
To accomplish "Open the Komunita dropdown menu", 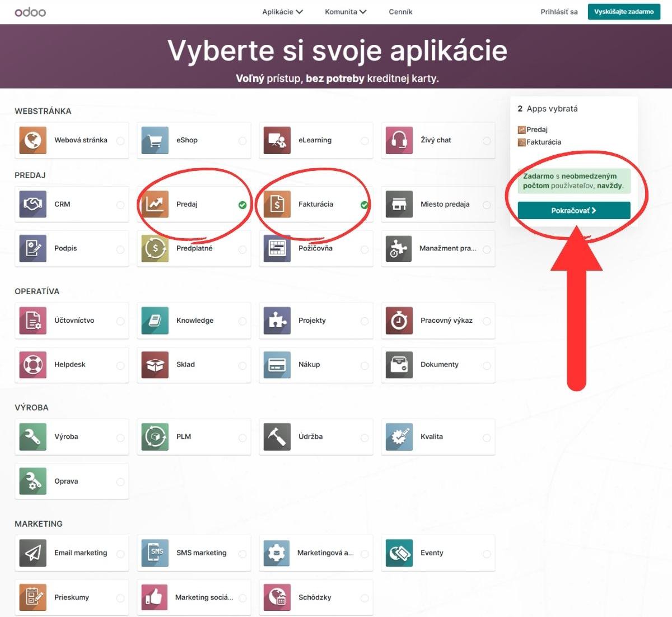I will [x=346, y=12].
